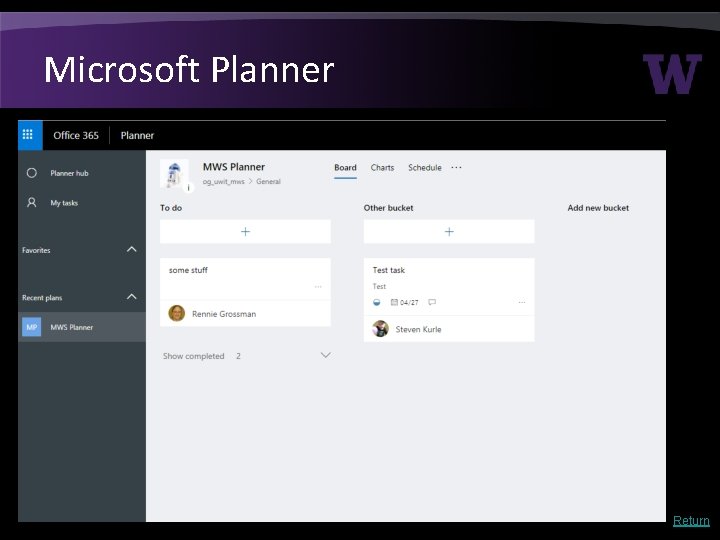Click the 'Test' description on Test task
This screenshot has height=540, width=720.
(379, 287)
